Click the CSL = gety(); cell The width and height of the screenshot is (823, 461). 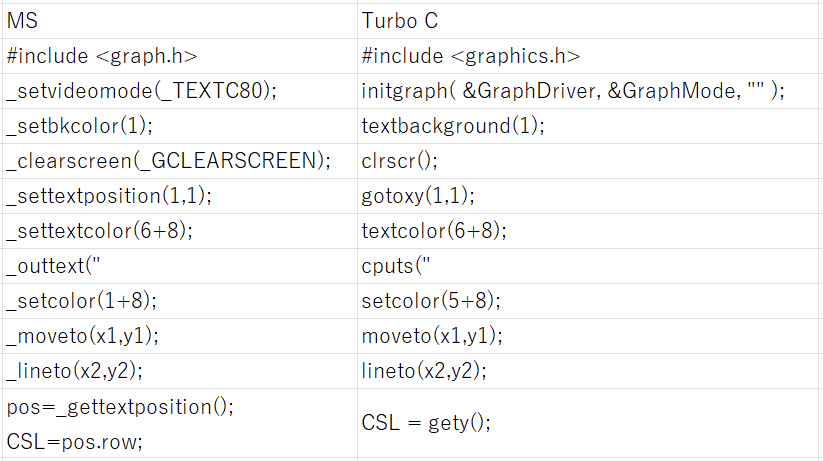tap(588, 423)
